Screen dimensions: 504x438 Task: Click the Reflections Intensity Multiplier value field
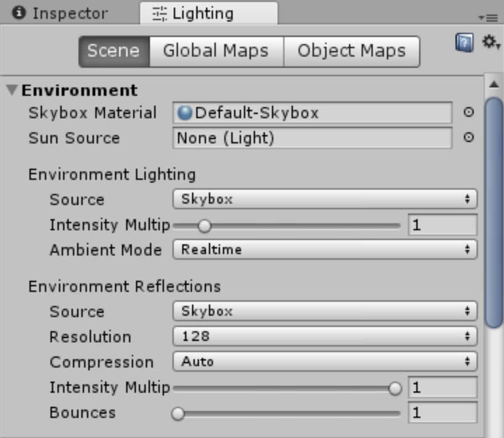[x=442, y=387]
